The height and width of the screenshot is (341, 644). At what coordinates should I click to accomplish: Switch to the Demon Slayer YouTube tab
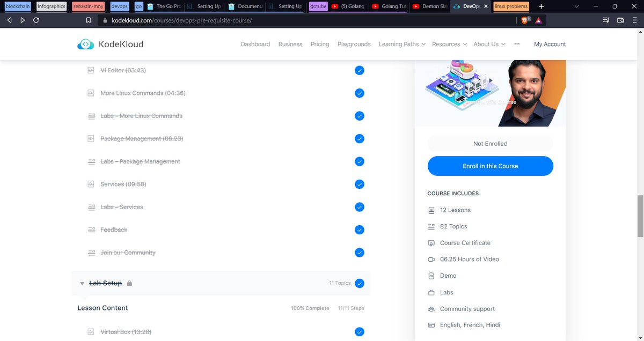430,6
